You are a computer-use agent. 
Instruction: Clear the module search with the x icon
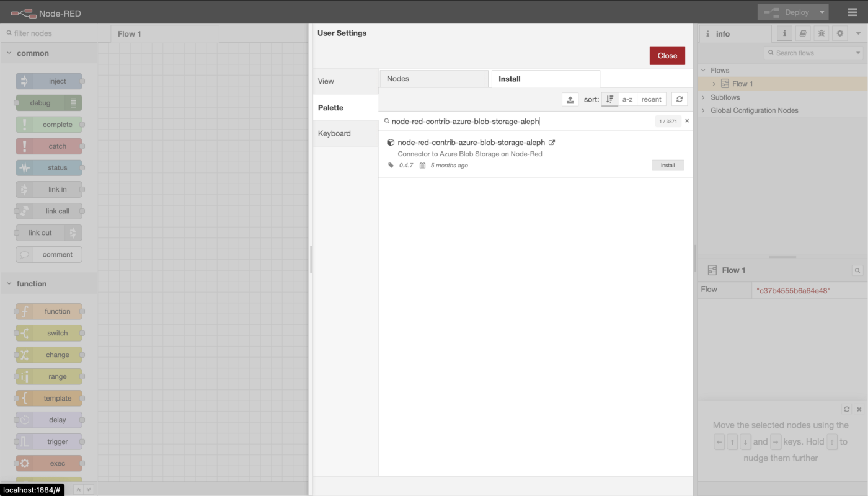(687, 122)
